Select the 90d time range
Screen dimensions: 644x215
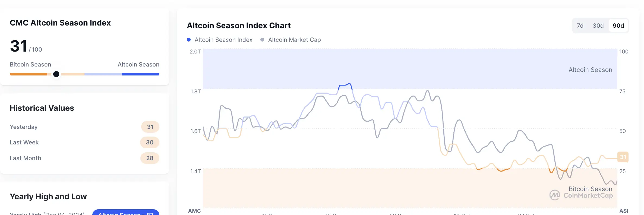tap(618, 25)
